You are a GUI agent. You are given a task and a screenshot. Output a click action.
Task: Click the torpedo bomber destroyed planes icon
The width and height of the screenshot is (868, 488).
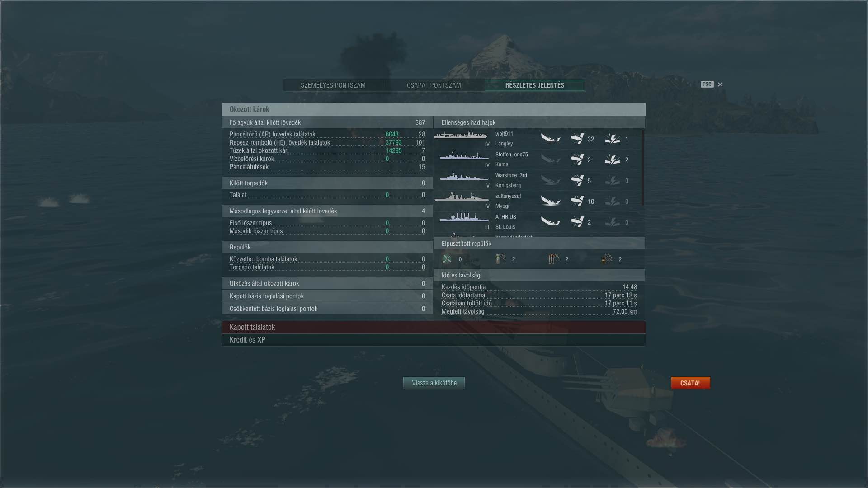click(554, 259)
